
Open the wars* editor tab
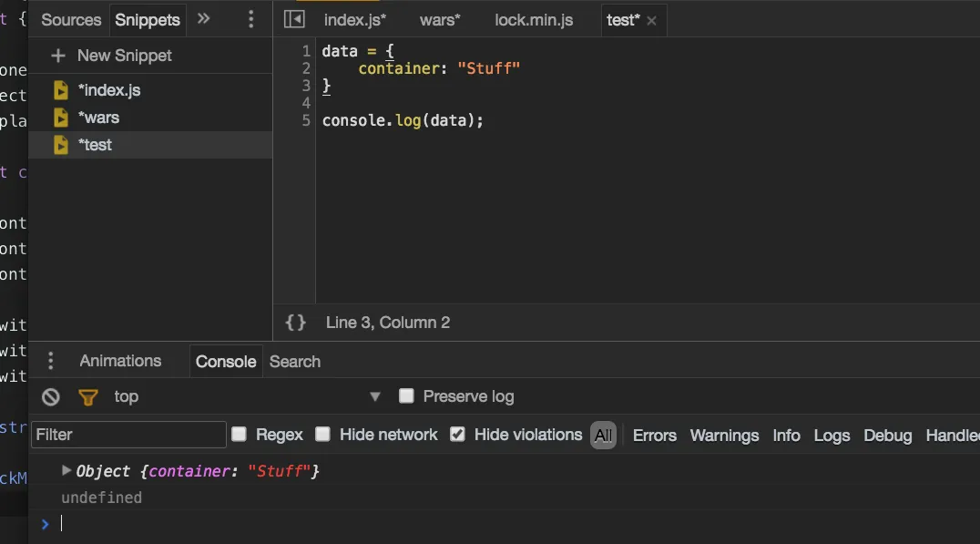click(x=440, y=20)
